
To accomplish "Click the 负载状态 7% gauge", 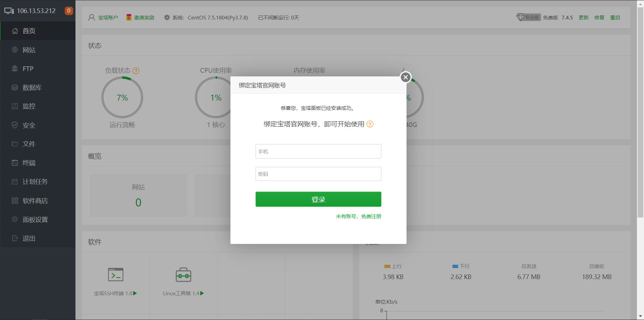I will (x=122, y=98).
